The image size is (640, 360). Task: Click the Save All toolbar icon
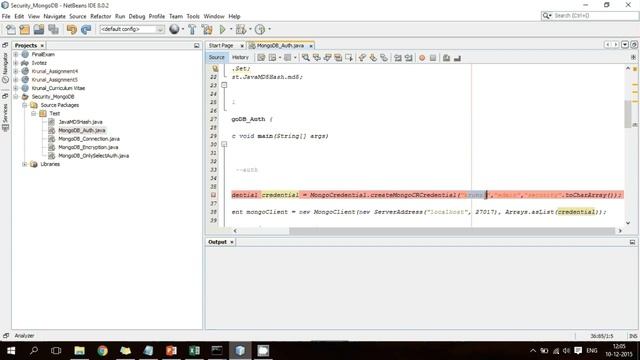[53, 29]
